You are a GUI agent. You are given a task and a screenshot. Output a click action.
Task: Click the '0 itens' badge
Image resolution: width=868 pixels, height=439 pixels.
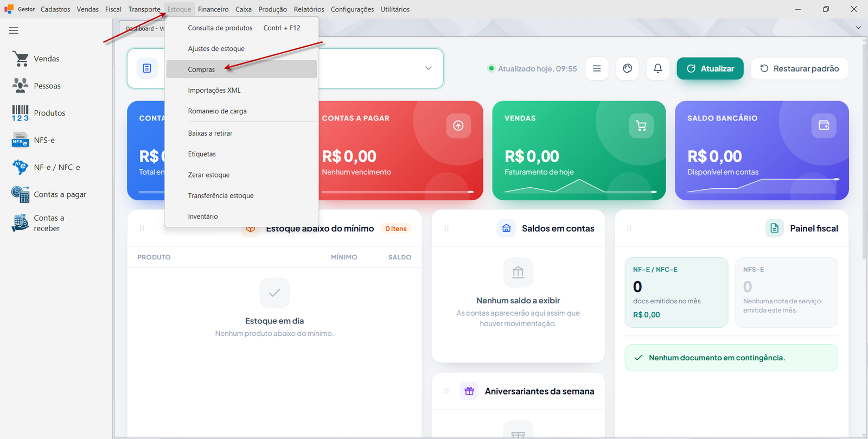tap(396, 229)
